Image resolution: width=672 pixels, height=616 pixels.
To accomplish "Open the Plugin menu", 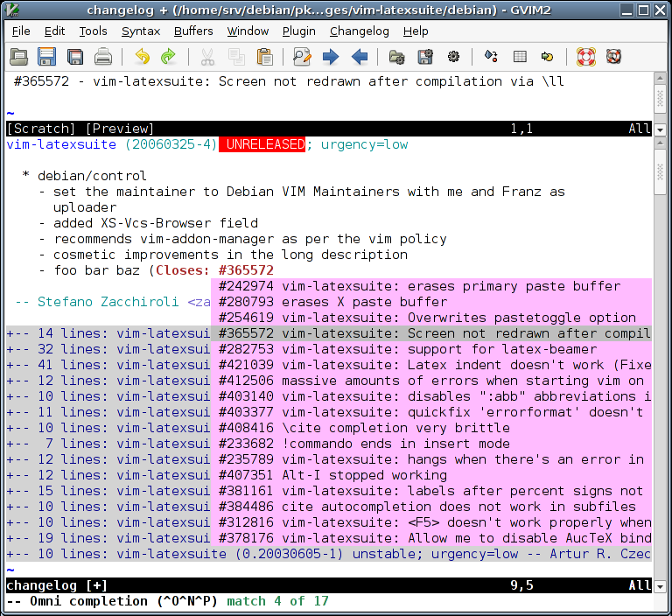I will [298, 31].
